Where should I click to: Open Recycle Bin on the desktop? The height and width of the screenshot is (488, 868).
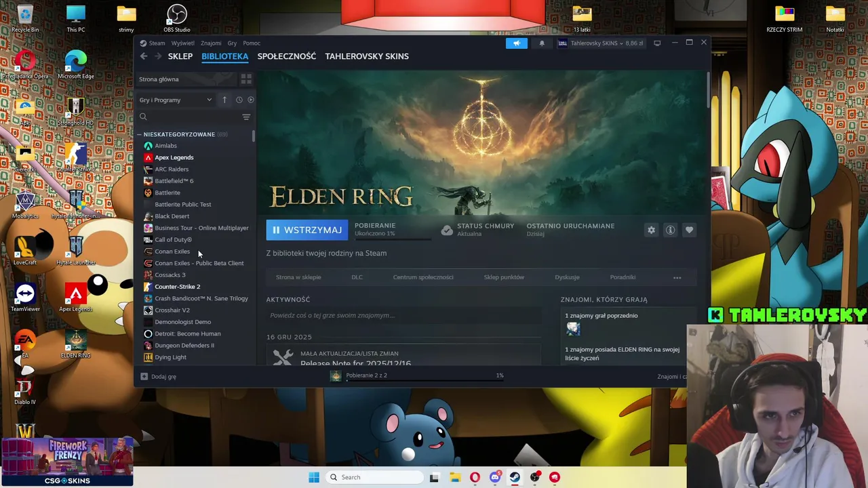click(x=25, y=18)
